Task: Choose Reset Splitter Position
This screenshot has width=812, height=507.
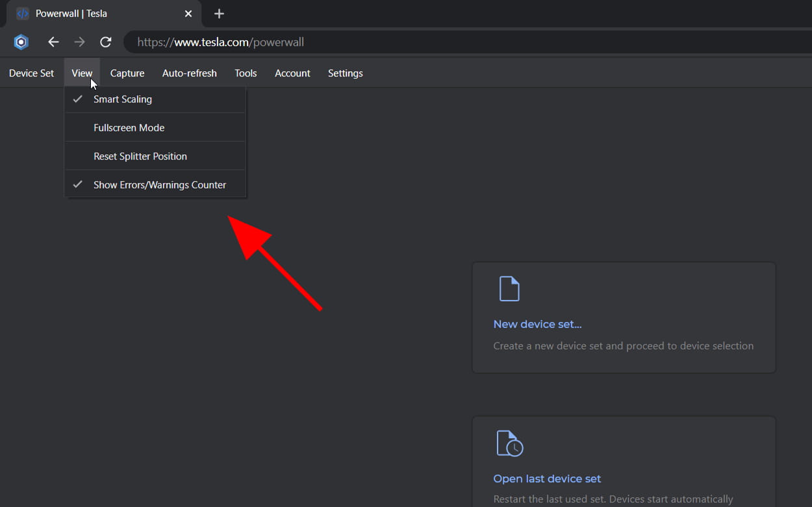Action: click(x=155, y=156)
